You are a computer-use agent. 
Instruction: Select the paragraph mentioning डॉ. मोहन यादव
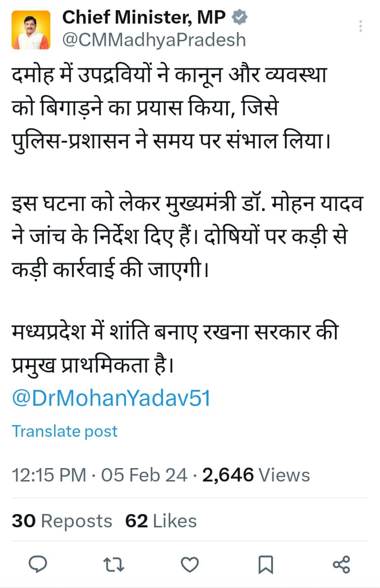(x=188, y=237)
